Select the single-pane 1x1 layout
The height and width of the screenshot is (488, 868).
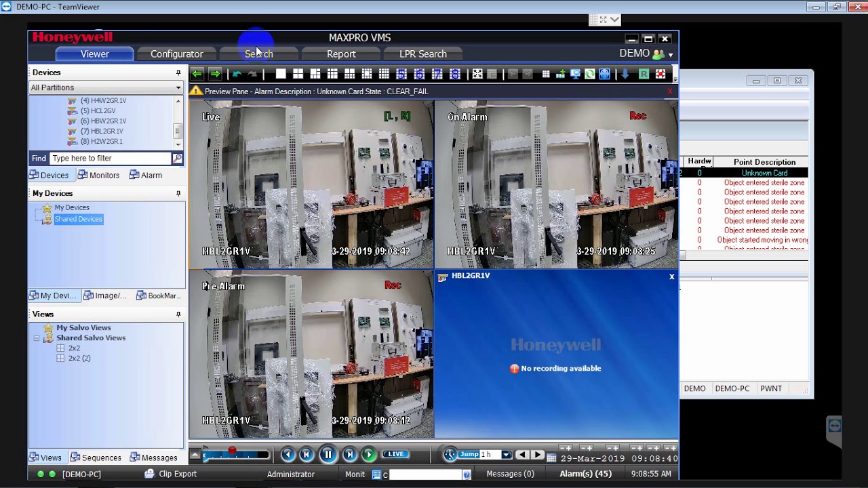(x=281, y=74)
